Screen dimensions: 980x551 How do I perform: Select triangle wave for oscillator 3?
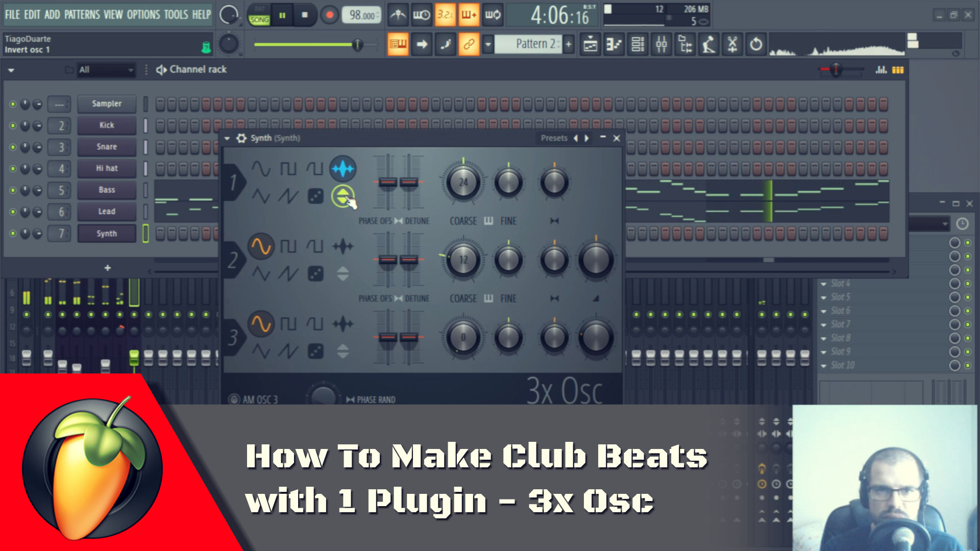coord(261,351)
